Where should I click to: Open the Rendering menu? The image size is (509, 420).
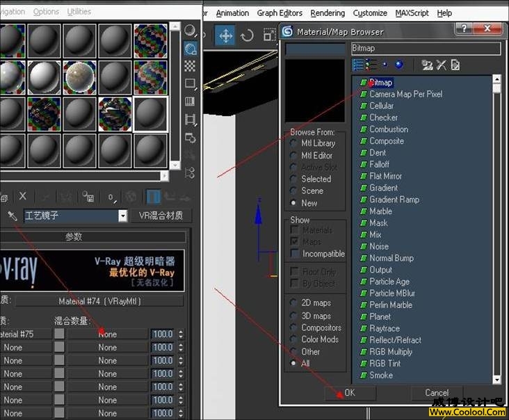click(328, 13)
